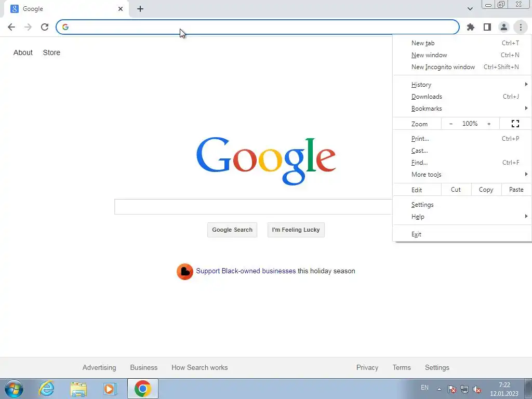Follow Support Black-owned businesses link

point(246,271)
